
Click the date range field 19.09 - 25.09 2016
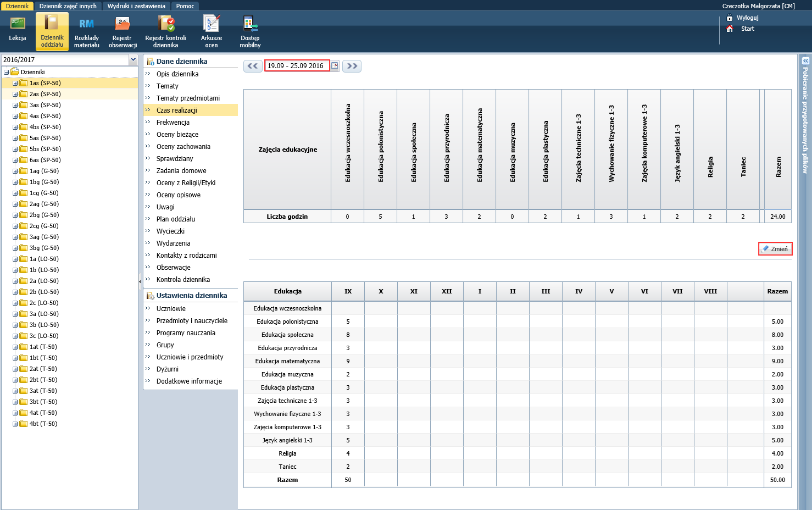coord(297,66)
